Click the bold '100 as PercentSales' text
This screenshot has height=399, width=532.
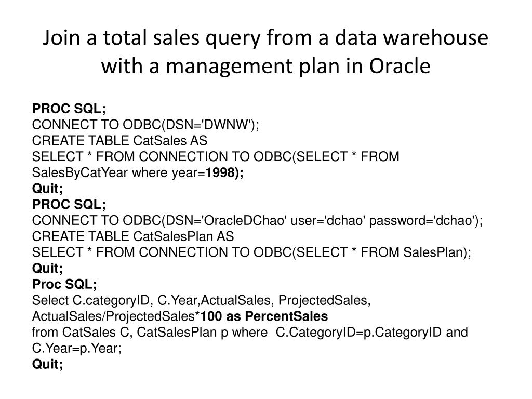264,316
